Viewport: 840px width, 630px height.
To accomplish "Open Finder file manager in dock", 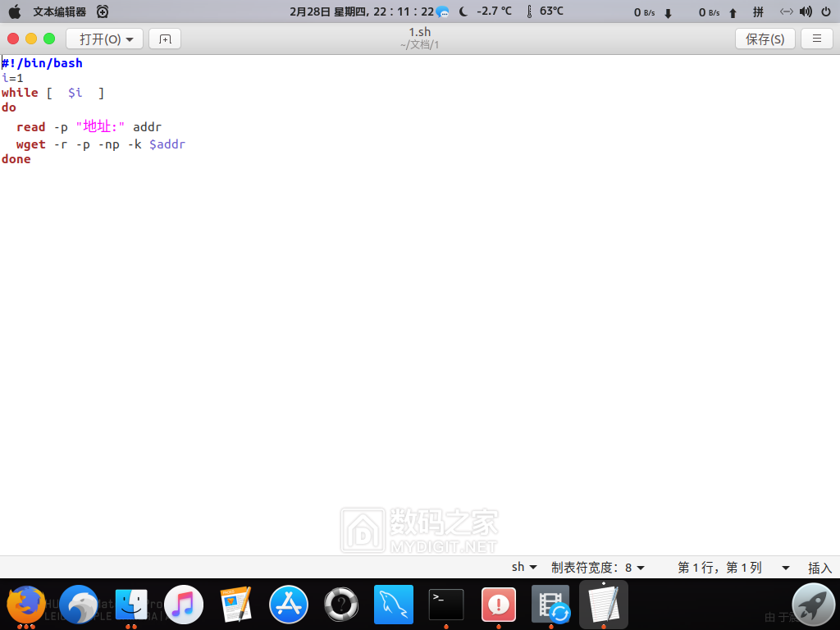I will pyautogui.click(x=131, y=605).
